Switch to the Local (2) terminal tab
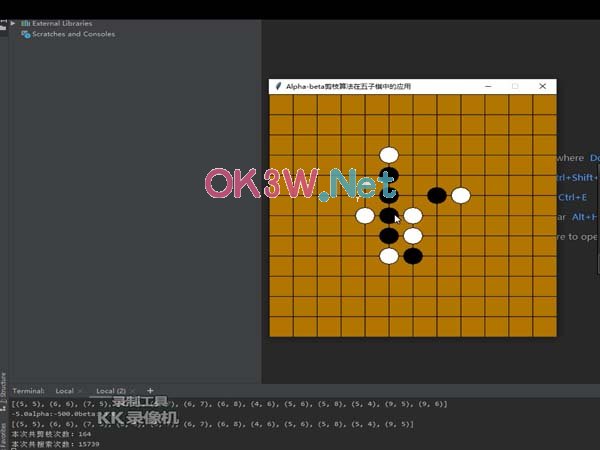This screenshot has width=600, height=450. click(x=110, y=390)
